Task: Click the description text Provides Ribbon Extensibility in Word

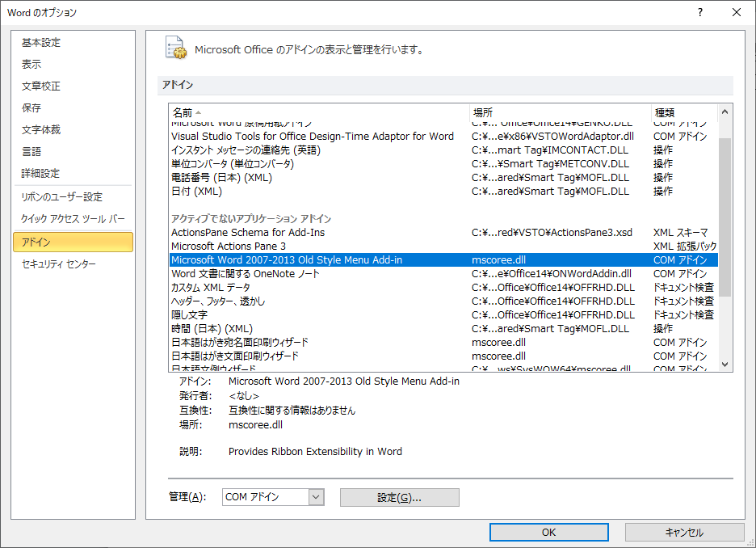Action: (x=315, y=452)
